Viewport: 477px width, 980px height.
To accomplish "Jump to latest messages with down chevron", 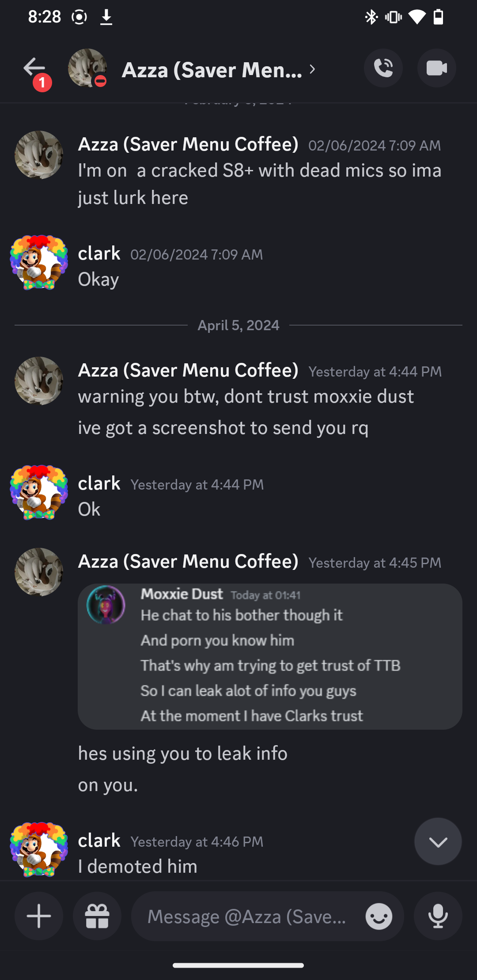I will (x=438, y=841).
